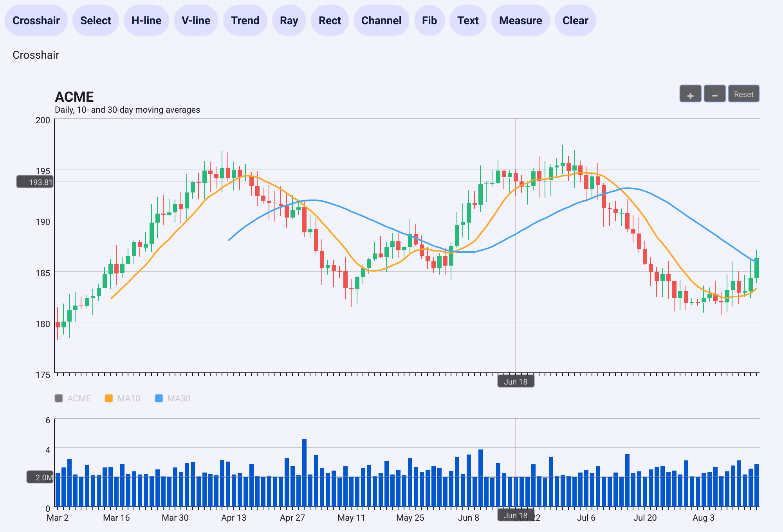The width and height of the screenshot is (783, 532).
Task: Click the ACME chart title
Action: coord(74,97)
